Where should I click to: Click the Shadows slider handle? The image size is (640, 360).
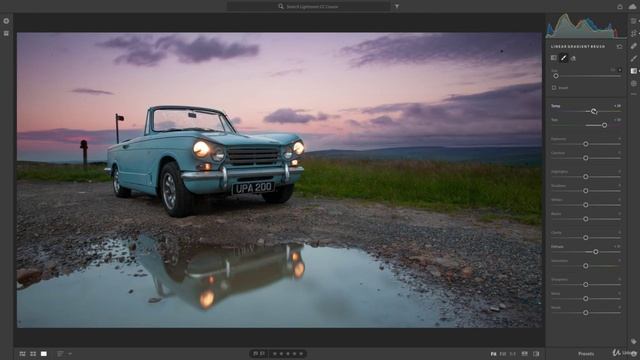(x=586, y=191)
